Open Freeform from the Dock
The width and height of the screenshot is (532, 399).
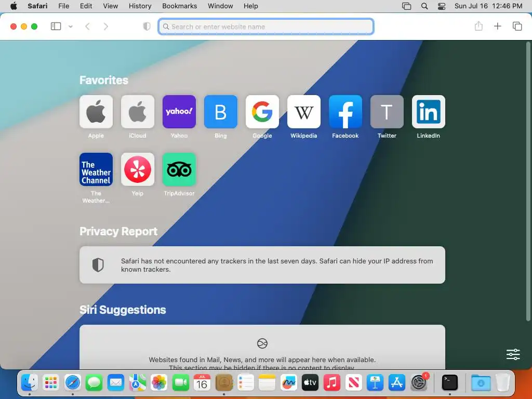[288, 383]
